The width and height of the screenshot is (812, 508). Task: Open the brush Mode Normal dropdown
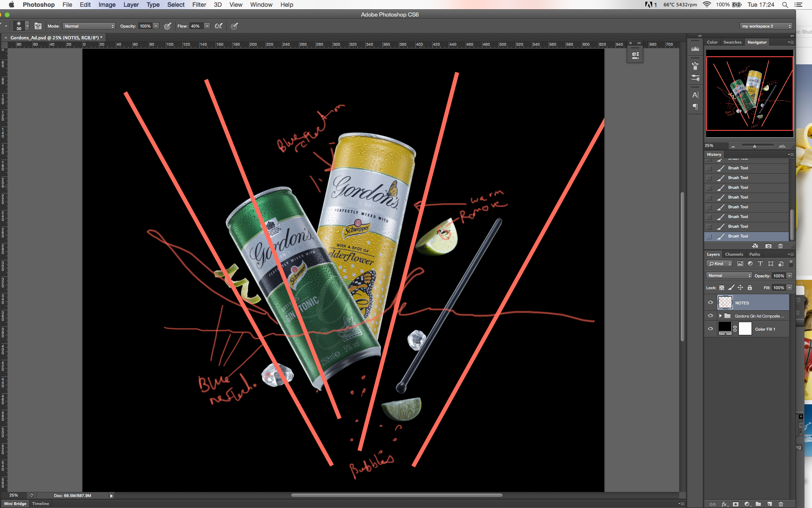tap(89, 26)
